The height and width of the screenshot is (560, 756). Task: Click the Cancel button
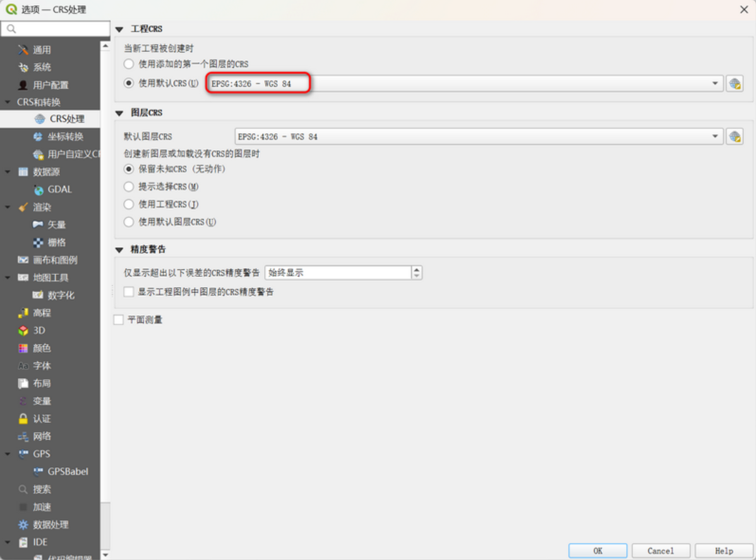661,551
